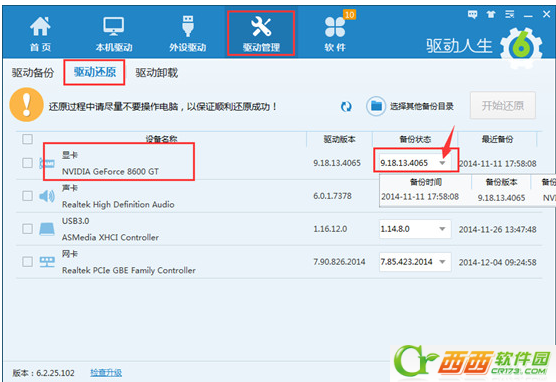Click 9.18.13.4065 in the dropdown list row
The image size is (556, 382).
click(501, 198)
